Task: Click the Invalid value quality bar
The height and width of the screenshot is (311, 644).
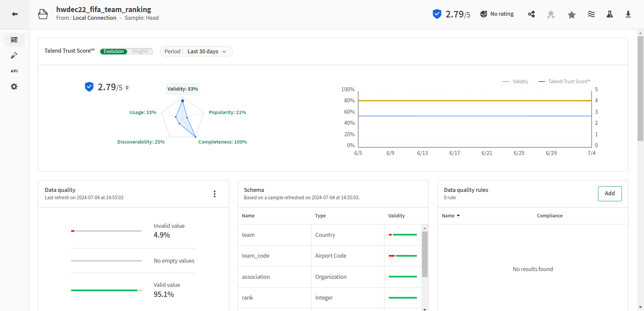Action: tap(106, 231)
